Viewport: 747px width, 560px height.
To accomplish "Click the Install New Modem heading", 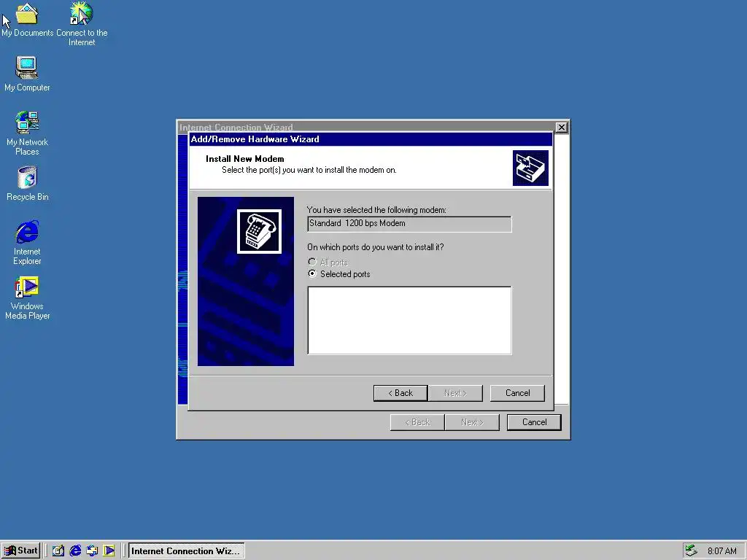I will coord(245,158).
